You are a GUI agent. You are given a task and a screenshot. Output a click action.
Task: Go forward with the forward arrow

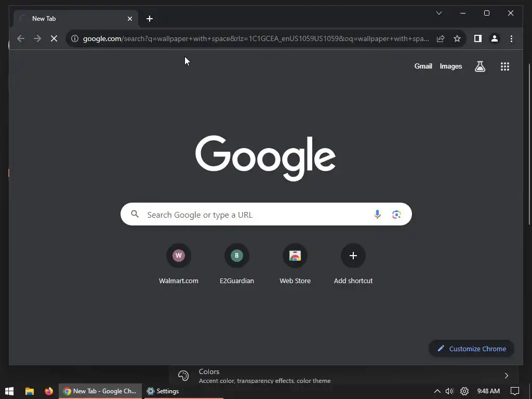[x=37, y=38]
